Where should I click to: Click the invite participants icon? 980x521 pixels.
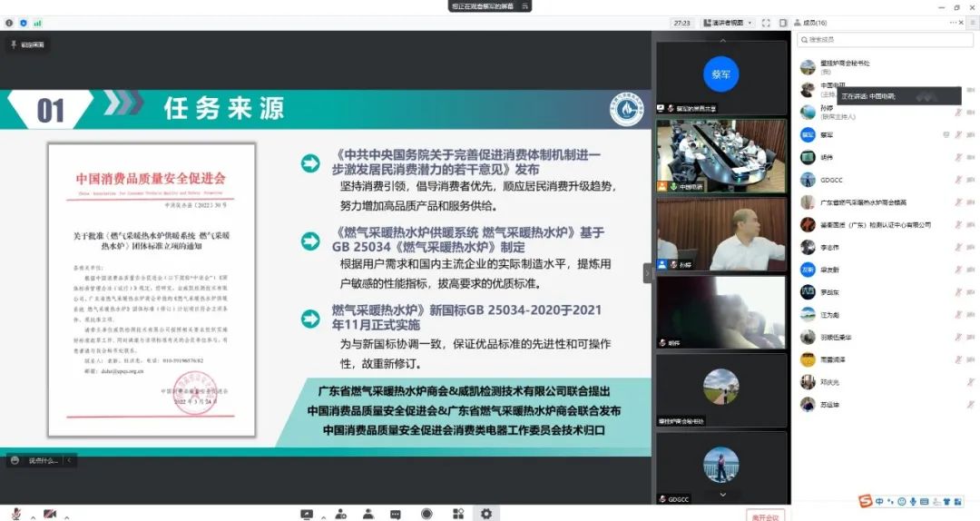[x=340, y=514]
